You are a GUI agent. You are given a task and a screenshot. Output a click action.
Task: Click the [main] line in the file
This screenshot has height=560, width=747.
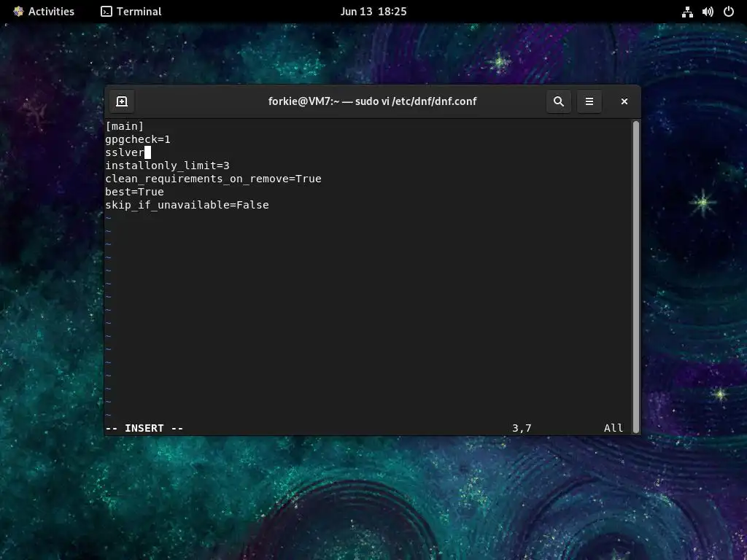tap(124, 126)
